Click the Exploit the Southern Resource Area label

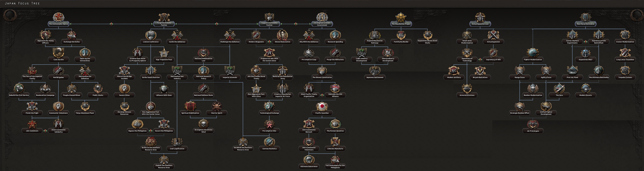pyautogui.click(x=164, y=166)
